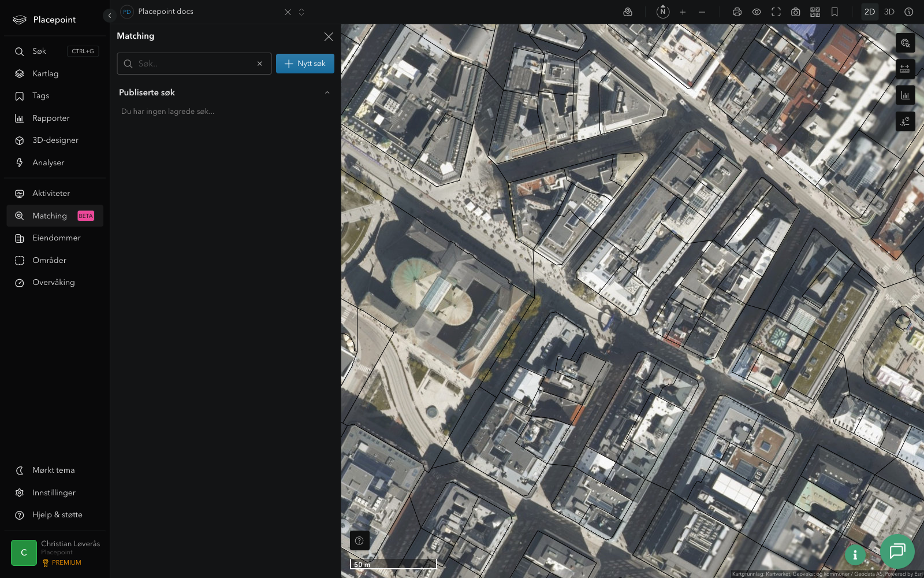Open the map statistics chart tool
Image resolution: width=924 pixels, height=578 pixels.
click(905, 95)
